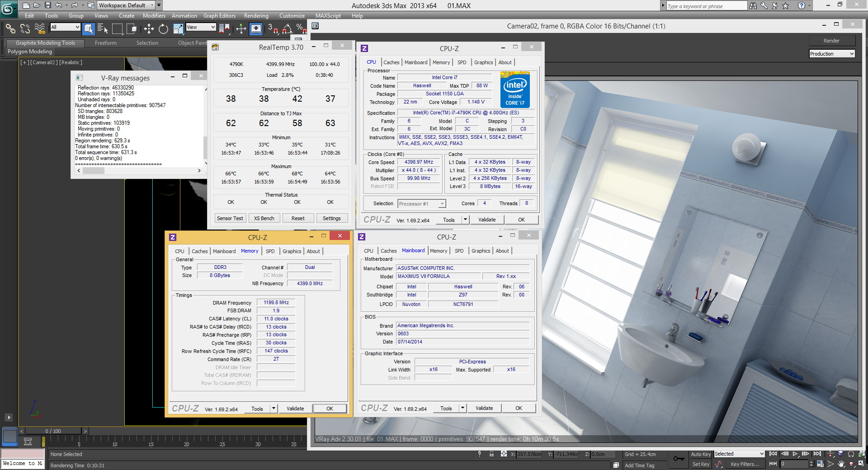Select the Select and Link tool
The height and width of the screenshot is (470, 868).
10,28
